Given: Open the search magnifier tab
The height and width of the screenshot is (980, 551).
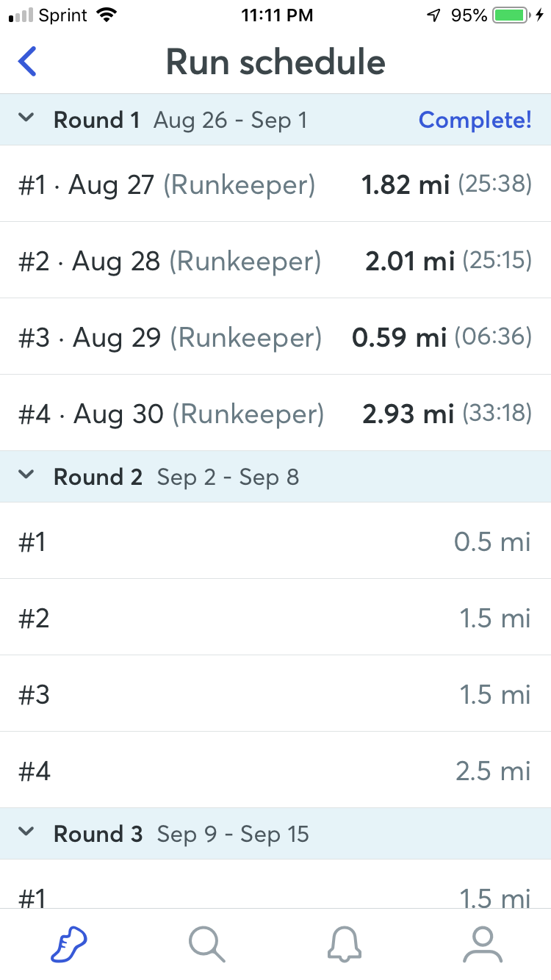Looking at the screenshot, I should tap(206, 943).
